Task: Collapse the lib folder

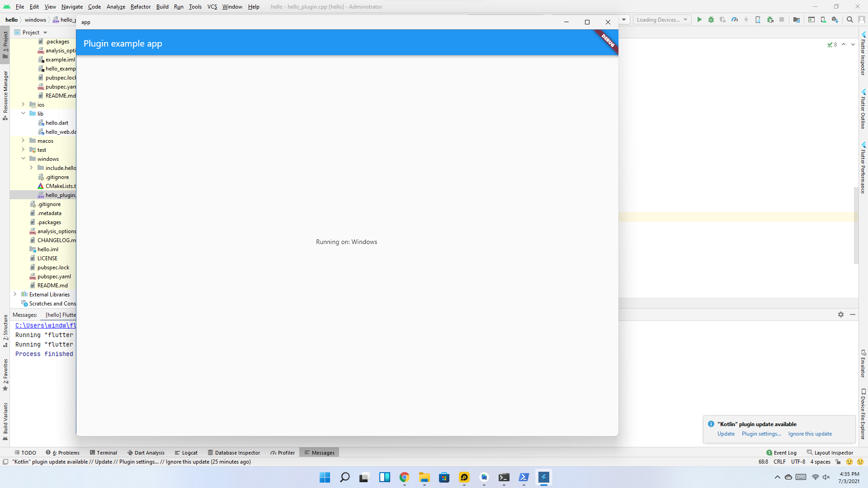Action: point(23,113)
